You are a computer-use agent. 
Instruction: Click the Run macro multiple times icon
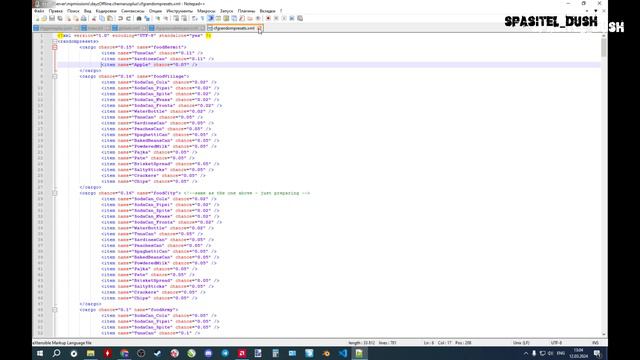(x=292, y=18)
